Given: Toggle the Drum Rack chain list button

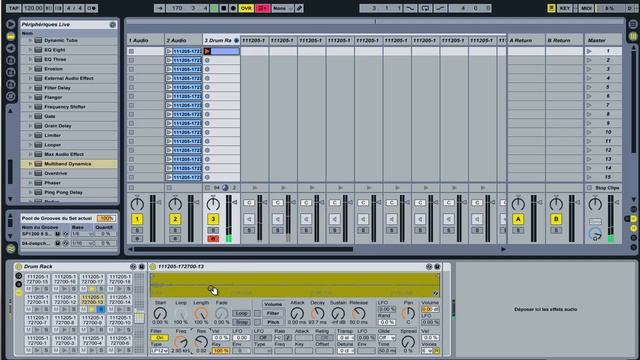Looking at the screenshot, I should click(x=18, y=284).
